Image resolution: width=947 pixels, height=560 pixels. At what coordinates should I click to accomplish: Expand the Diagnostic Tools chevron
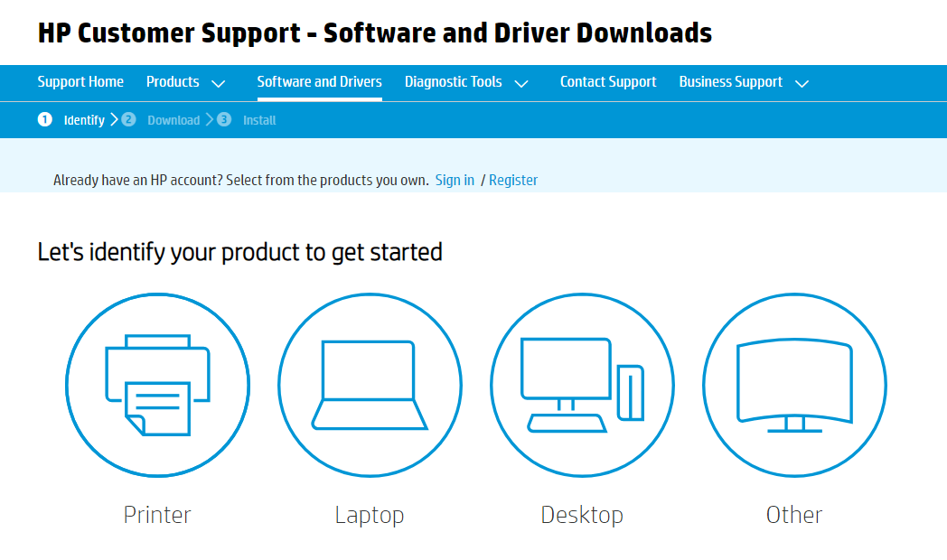pos(521,83)
